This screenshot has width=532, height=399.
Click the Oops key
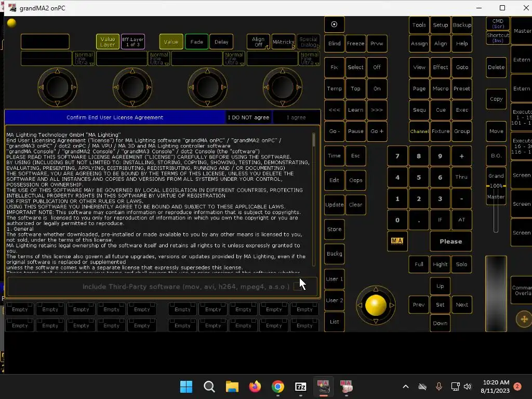[x=355, y=180]
